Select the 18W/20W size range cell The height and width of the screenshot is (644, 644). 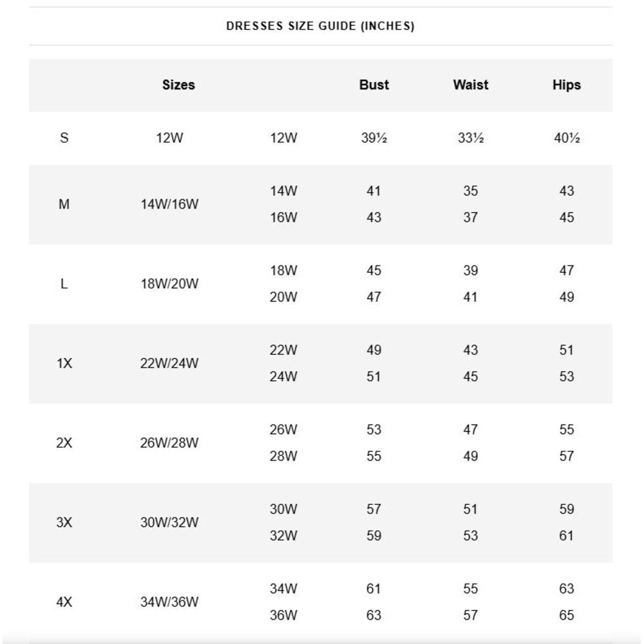tap(169, 283)
